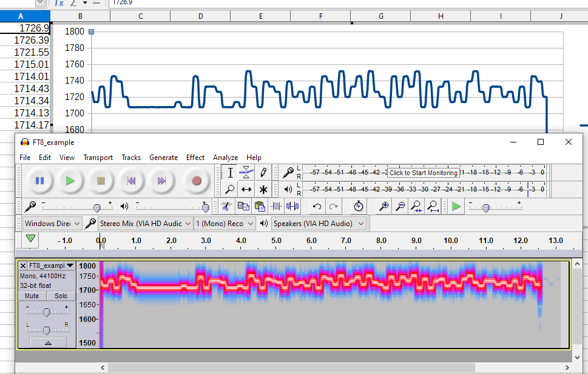This screenshot has height=374, width=588.
Task: Click the recording volume slider handle
Action: [x=97, y=208]
